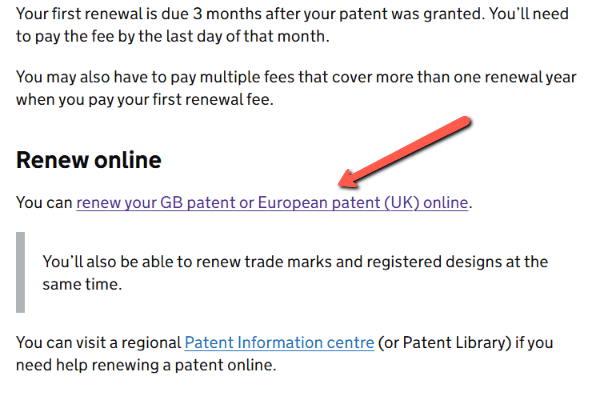Click the text '(or Patent Library)'
The image size is (596, 402).
tap(445, 343)
